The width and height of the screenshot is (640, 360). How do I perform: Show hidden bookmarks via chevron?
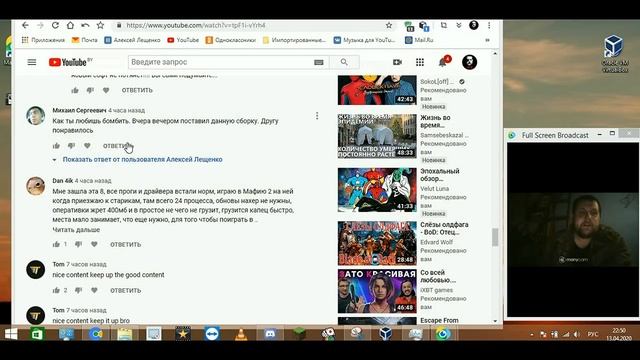tap(487, 40)
